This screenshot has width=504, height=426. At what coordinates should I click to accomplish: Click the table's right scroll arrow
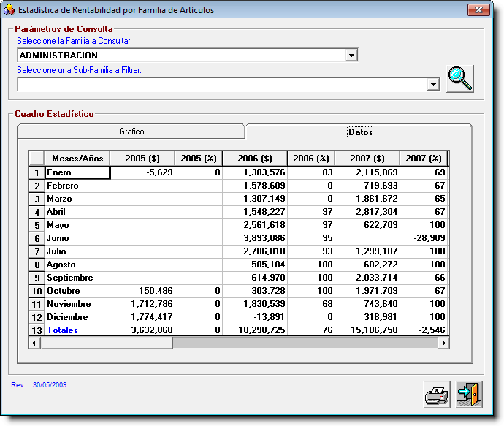[443, 343]
